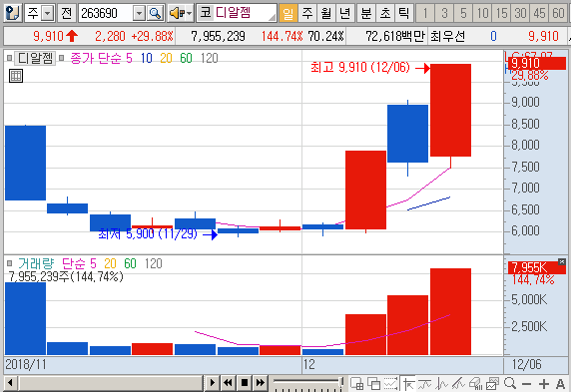Viewport: 571px width, 392px height.
Task: Click the 15 interval button
Action: tap(501, 14)
